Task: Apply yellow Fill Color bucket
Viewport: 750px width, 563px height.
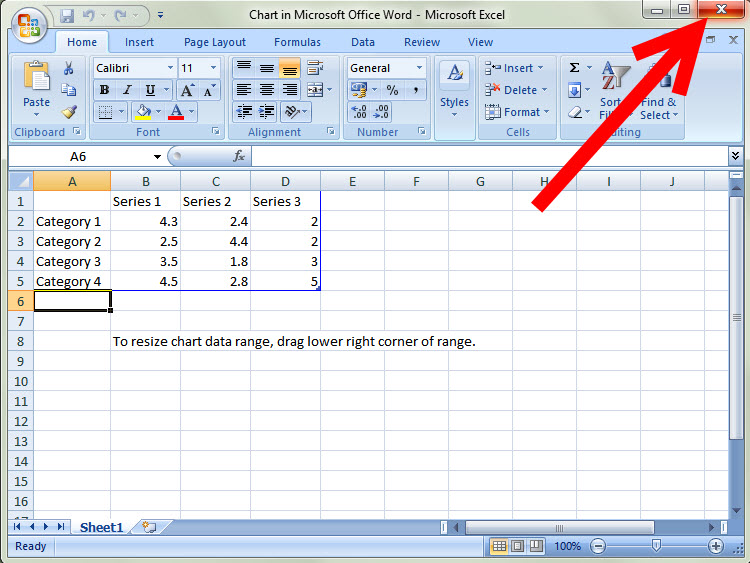Action: click(x=143, y=112)
